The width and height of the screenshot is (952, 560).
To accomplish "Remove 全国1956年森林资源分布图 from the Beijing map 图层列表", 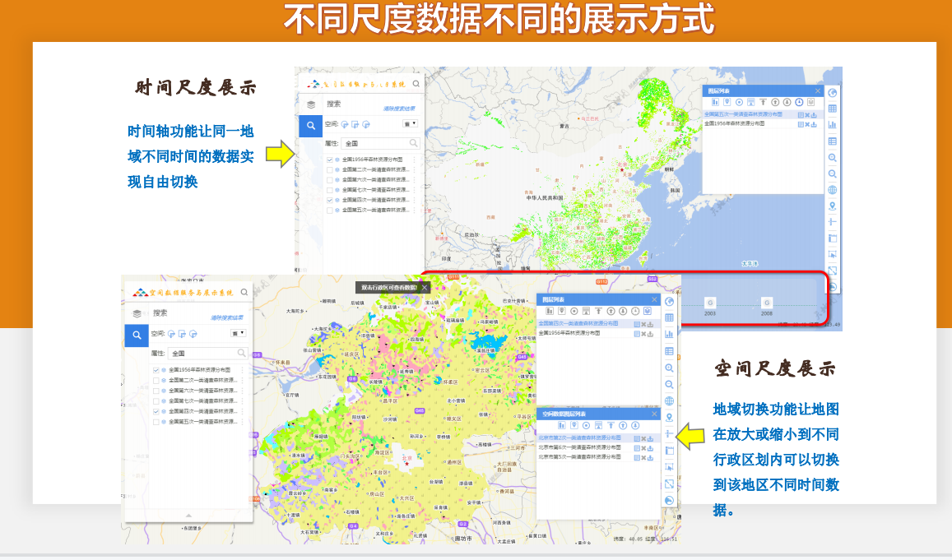I will 643,333.
